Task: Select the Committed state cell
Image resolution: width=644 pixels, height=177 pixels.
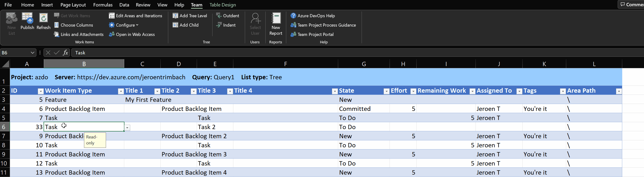Action: [364, 109]
